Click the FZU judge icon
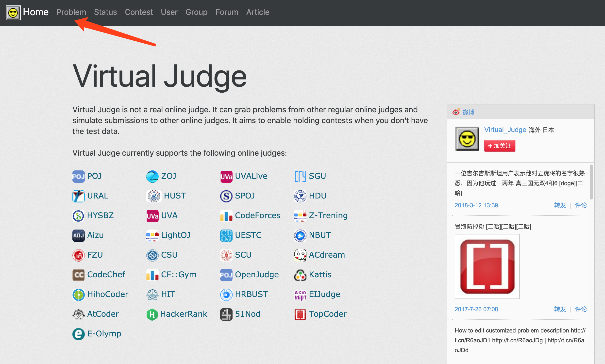 (79, 255)
